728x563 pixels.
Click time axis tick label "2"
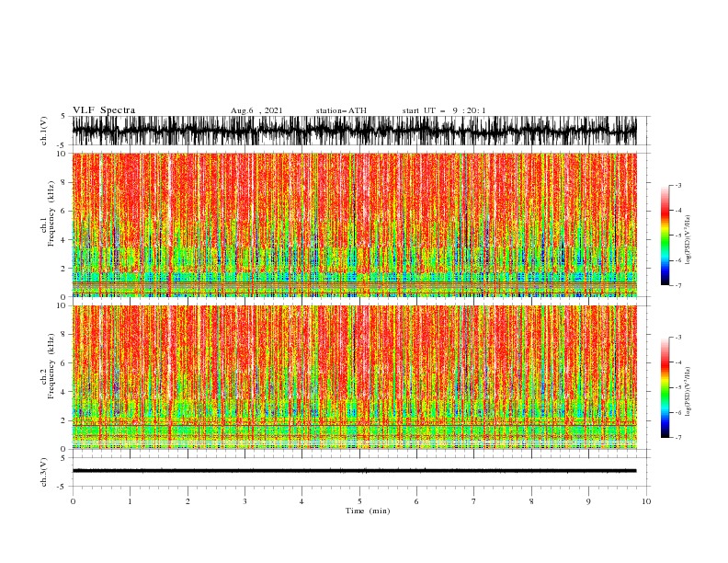(188, 501)
